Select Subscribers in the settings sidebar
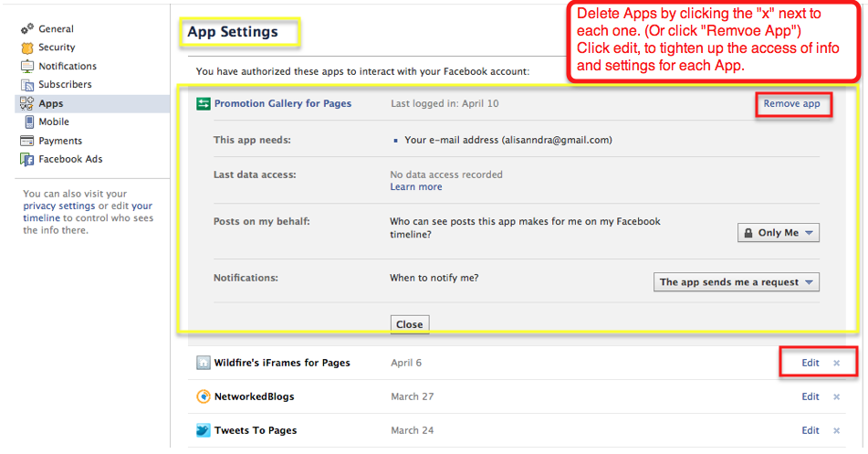The image size is (868, 454). tap(65, 85)
